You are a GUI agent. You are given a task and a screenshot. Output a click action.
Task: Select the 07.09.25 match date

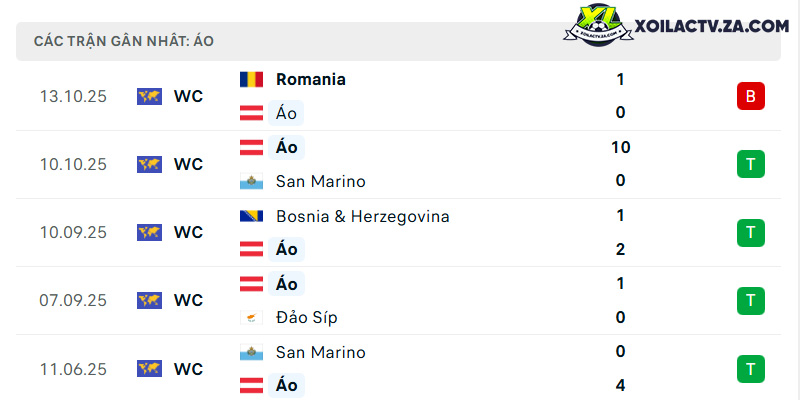coord(73,300)
